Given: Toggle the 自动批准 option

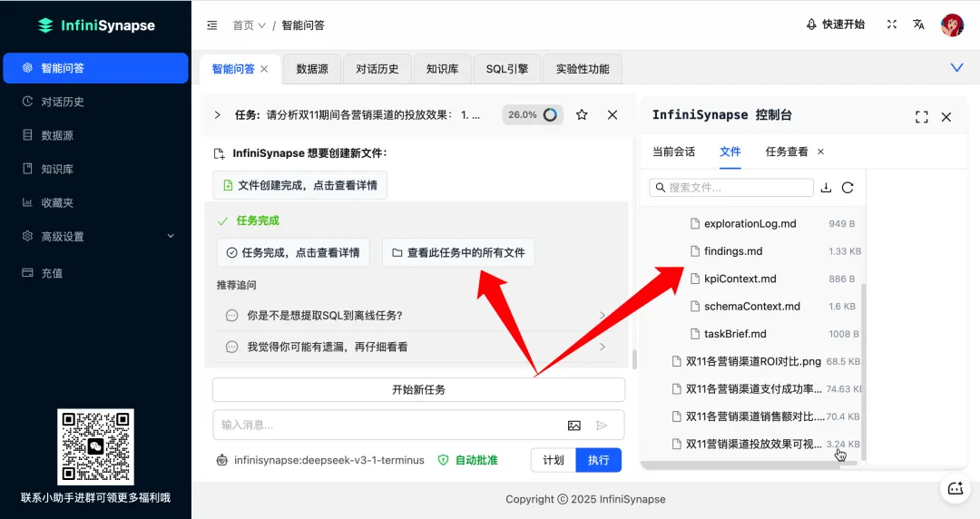Looking at the screenshot, I should pyautogui.click(x=468, y=460).
